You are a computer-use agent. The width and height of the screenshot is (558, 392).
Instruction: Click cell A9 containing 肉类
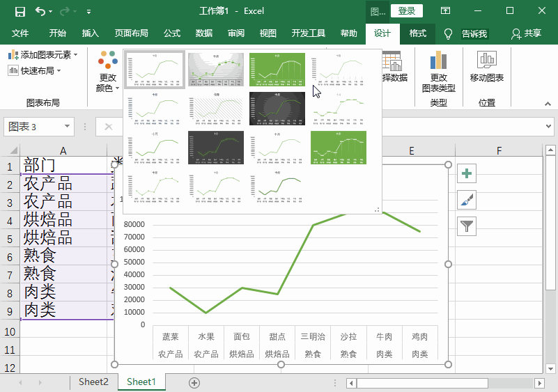[63, 310]
